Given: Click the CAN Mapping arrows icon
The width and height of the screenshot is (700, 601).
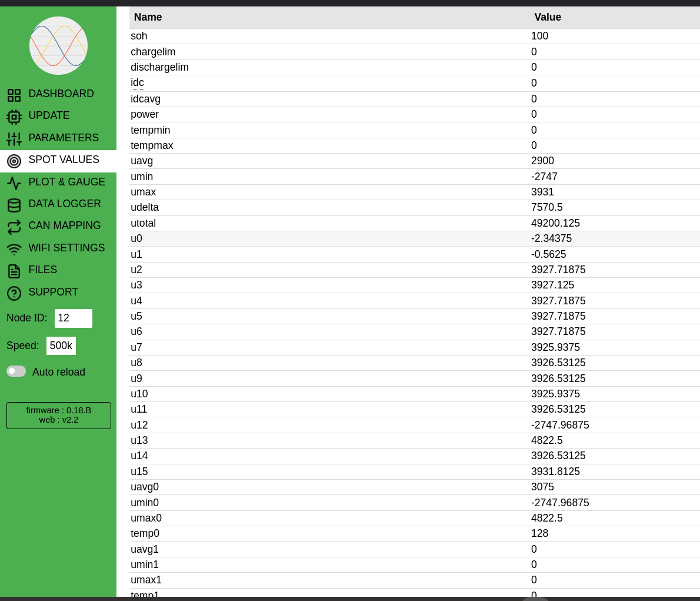Looking at the screenshot, I should (x=14, y=227).
